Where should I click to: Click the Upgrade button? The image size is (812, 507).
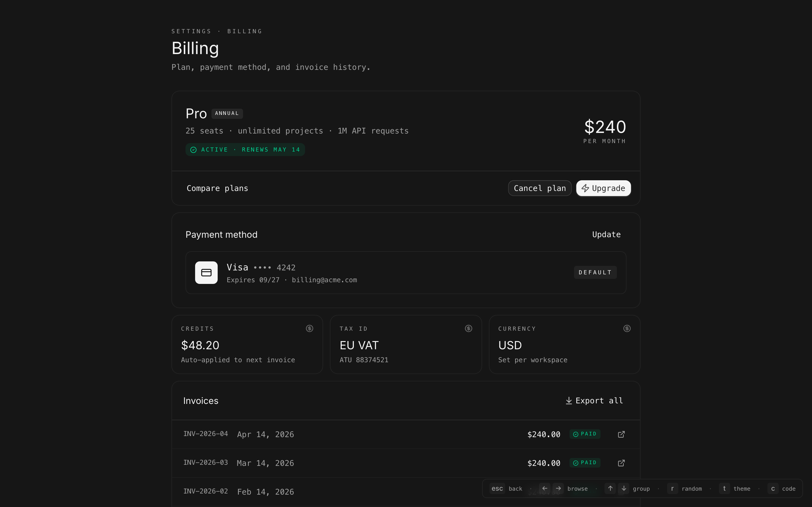603,188
